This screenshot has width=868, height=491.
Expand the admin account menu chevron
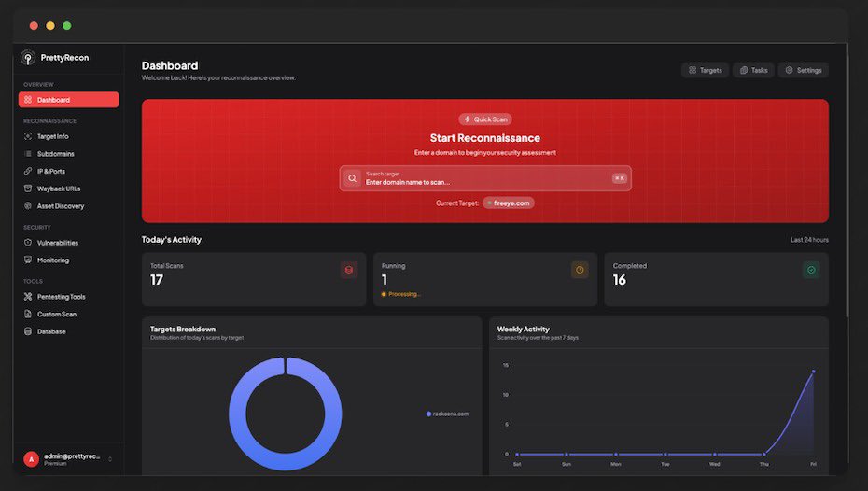pos(110,459)
